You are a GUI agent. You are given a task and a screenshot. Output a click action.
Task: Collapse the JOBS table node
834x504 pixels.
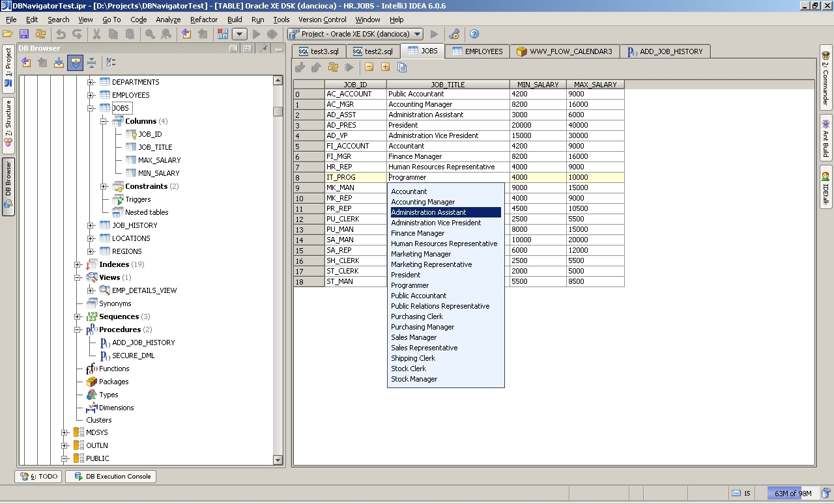(91, 108)
